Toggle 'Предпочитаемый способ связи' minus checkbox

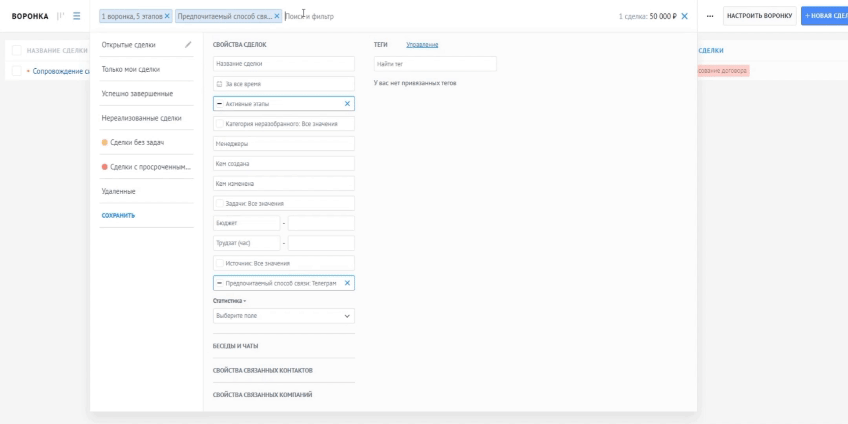tap(219, 283)
